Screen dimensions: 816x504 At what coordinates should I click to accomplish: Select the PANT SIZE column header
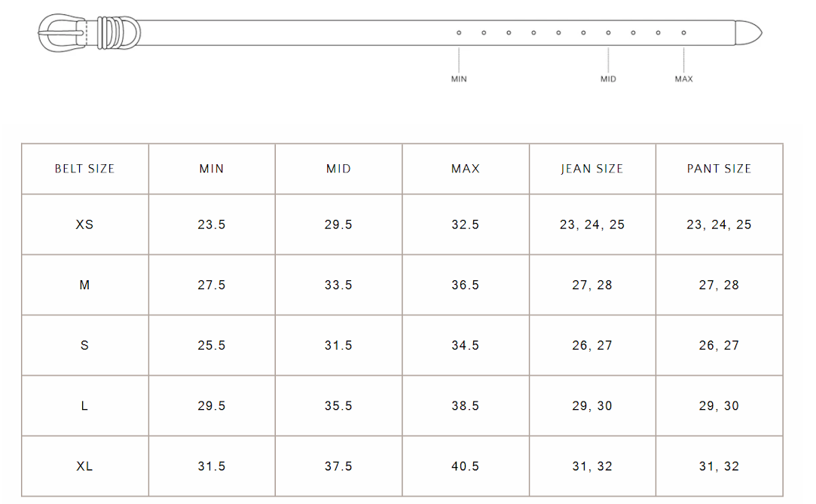tap(719, 169)
